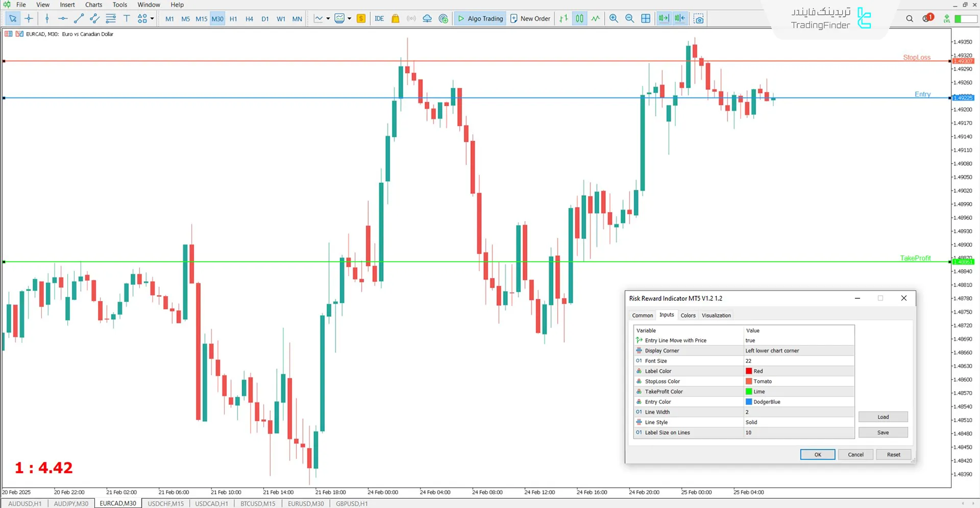980x508 pixels.
Task: Zoom in on the chart
Action: pyautogui.click(x=614, y=18)
